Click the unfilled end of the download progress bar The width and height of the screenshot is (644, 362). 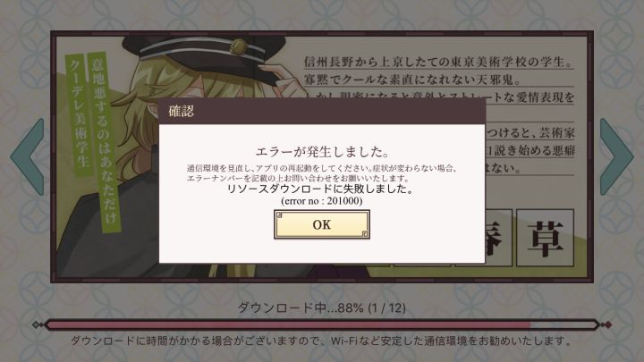[562, 325]
